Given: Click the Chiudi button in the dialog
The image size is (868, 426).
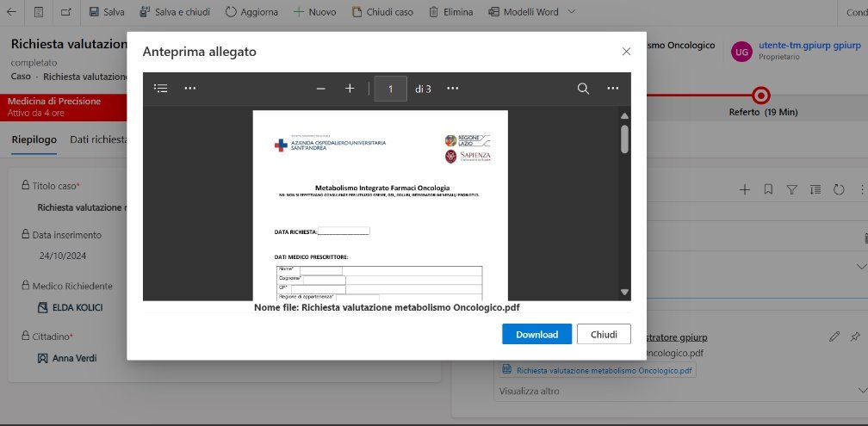Looking at the screenshot, I should click(x=604, y=334).
